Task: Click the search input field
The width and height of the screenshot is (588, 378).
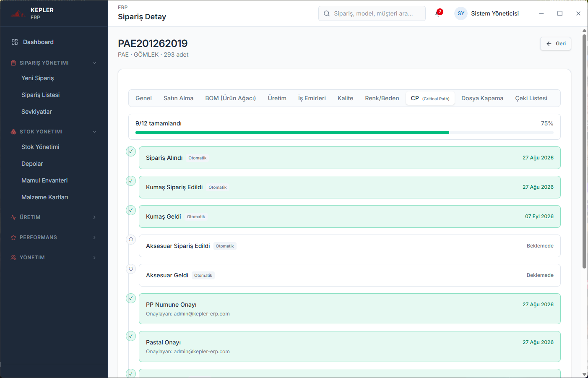Action: pyautogui.click(x=372, y=13)
